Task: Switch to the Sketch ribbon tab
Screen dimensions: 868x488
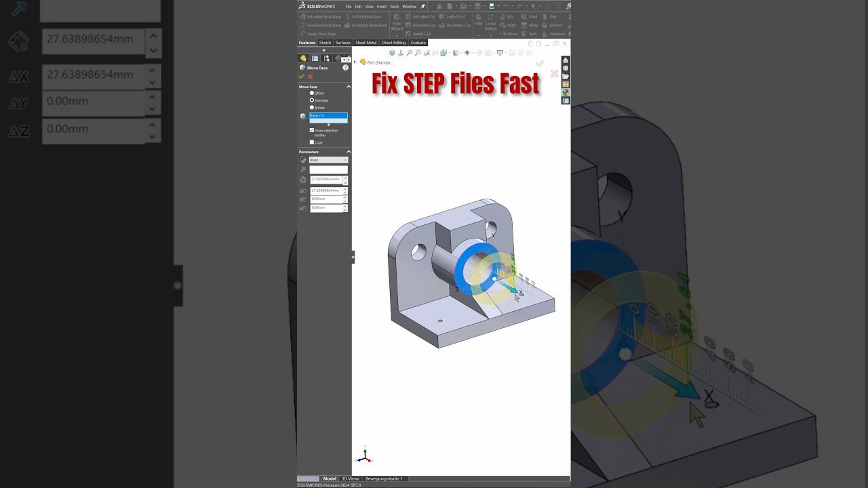Action: point(325,43)
